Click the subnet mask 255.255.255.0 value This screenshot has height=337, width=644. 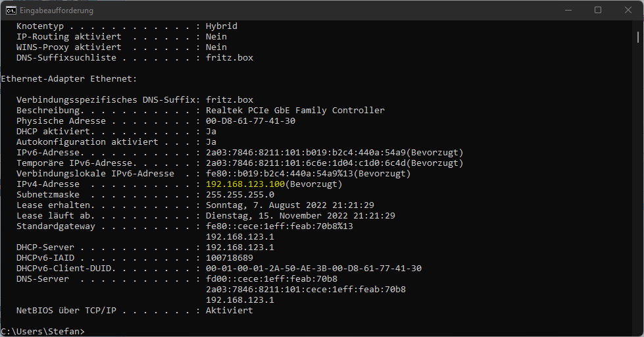240,195
